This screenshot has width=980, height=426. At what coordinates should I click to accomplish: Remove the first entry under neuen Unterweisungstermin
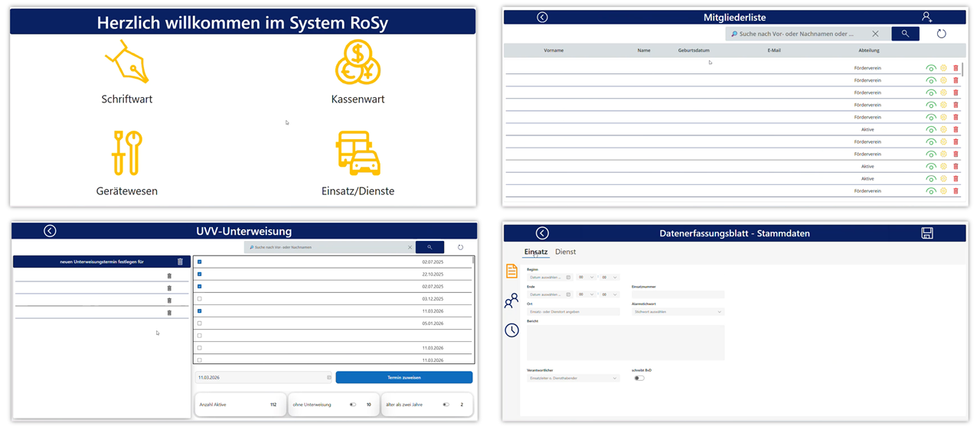(x=169, y=276)
